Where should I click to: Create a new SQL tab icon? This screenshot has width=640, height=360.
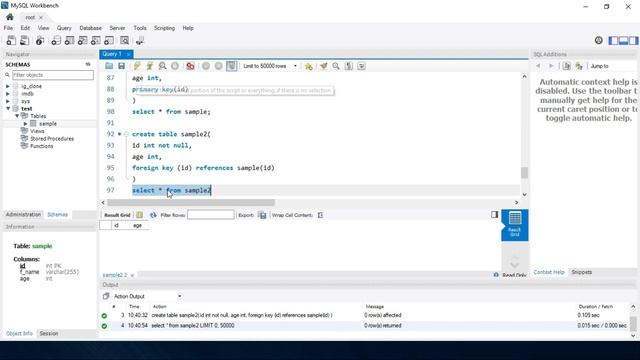click(11, 40)
